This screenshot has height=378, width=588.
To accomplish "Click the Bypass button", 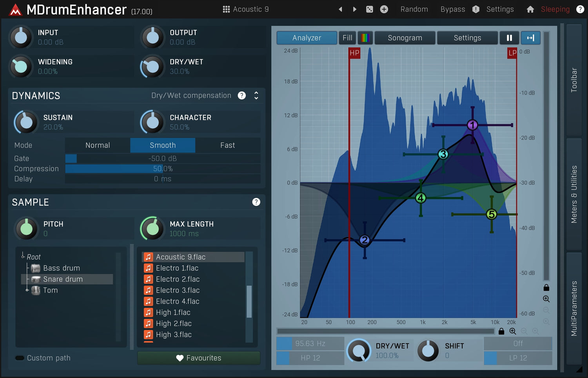I will click(453, 9).
